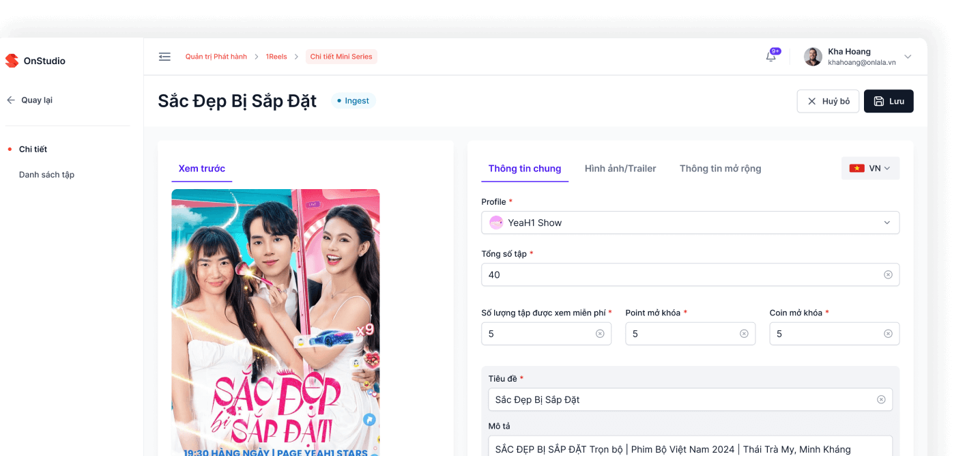980x456 pixels.
Task: Click the Số lượng tập được xem miễn phí input
Action: (546, 334)
